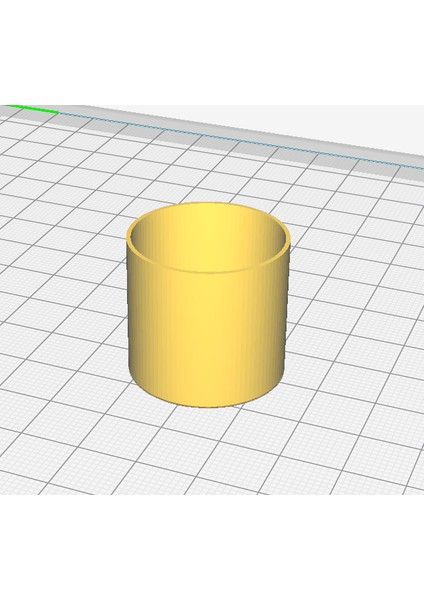The width and height of the screenshot is (424, 600).
Task: Click the back top rim of the cylinder
Action: (x=207, y=204)
